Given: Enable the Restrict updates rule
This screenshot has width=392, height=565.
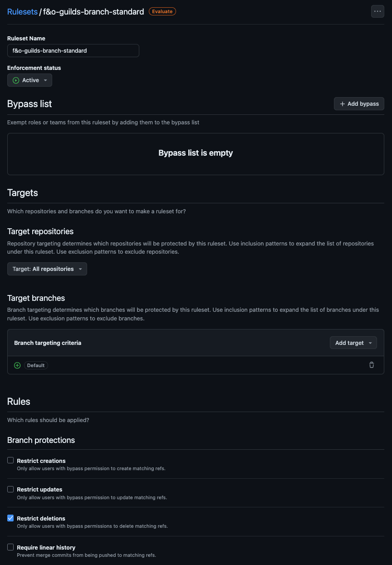Looking at the screenshot, I should click(10, 489).
